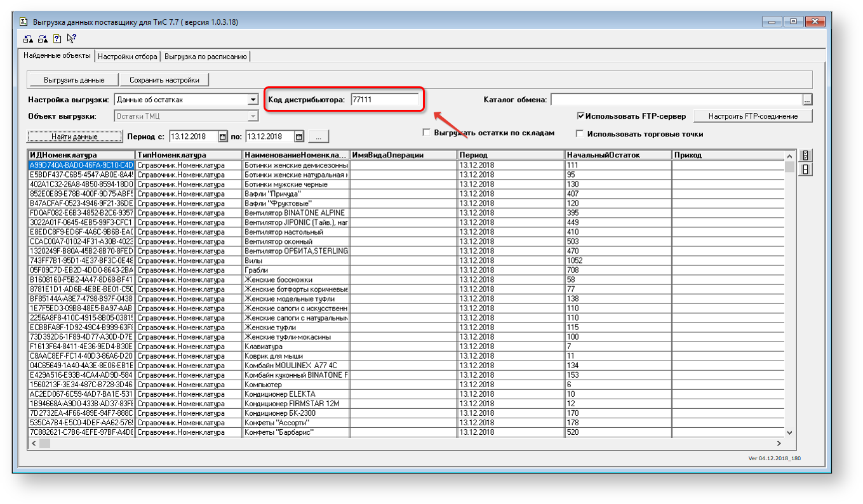Click the uncheck-all rows icon beside table
Screen dimensions: 863x504
click(x=806, y=169)
